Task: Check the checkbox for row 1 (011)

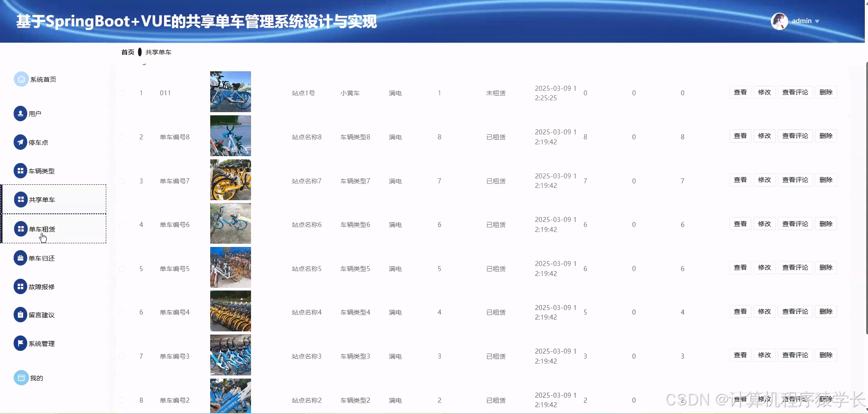Action: 122,93
